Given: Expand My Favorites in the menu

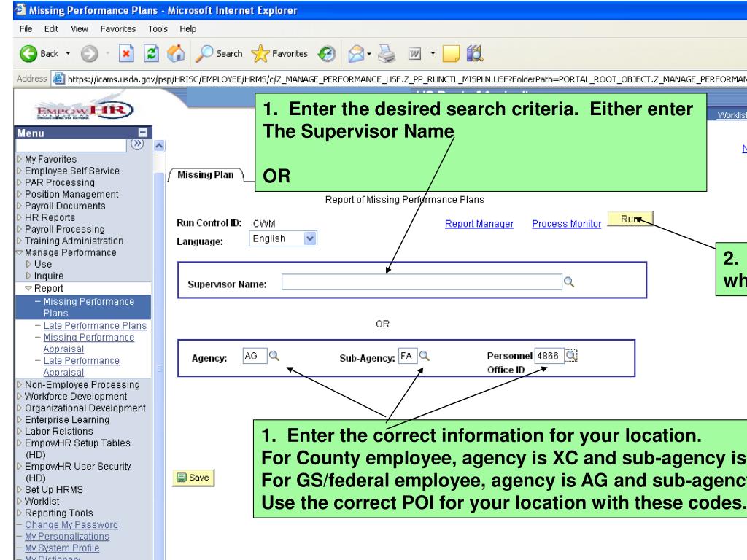Looking at the screenshot, I should 50,159.
